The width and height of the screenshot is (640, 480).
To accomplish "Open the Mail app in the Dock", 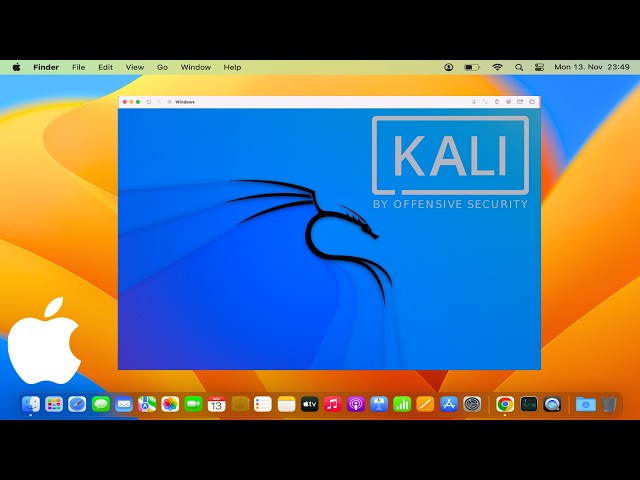I will click(x=124, y=404).
